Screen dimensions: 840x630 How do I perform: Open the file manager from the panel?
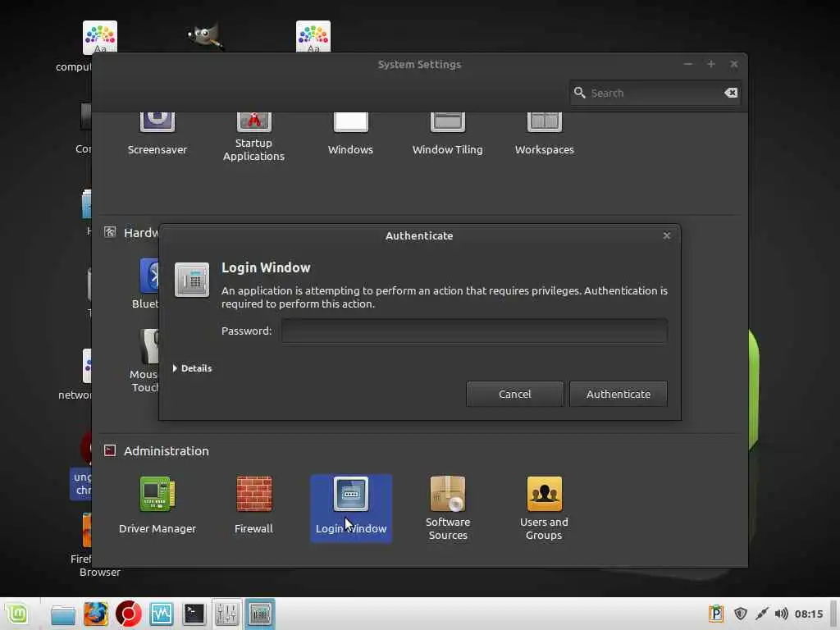(x=63, y=614)
